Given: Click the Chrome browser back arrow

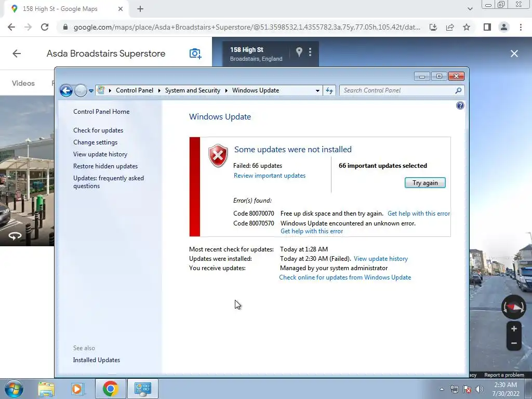Looking at the screenshot, I should [x=11, y=27].
